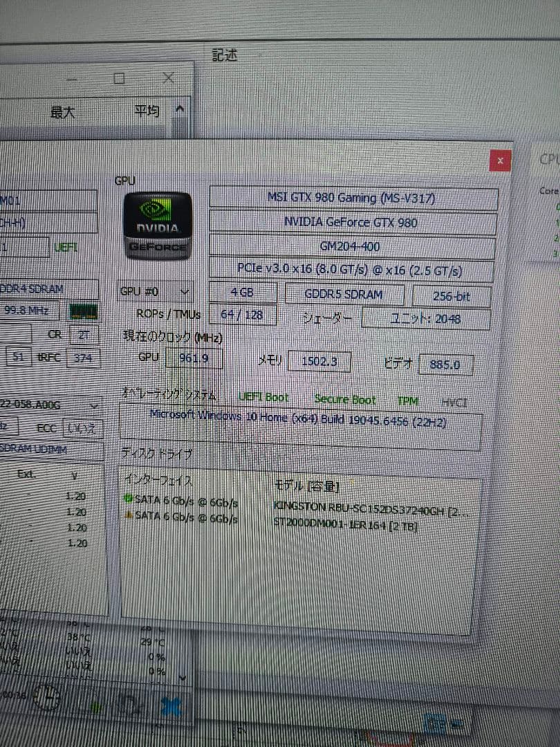Click the NVIDIA GeForce GTX 980 field
This screenshot has width=560, height=747.
353,223
